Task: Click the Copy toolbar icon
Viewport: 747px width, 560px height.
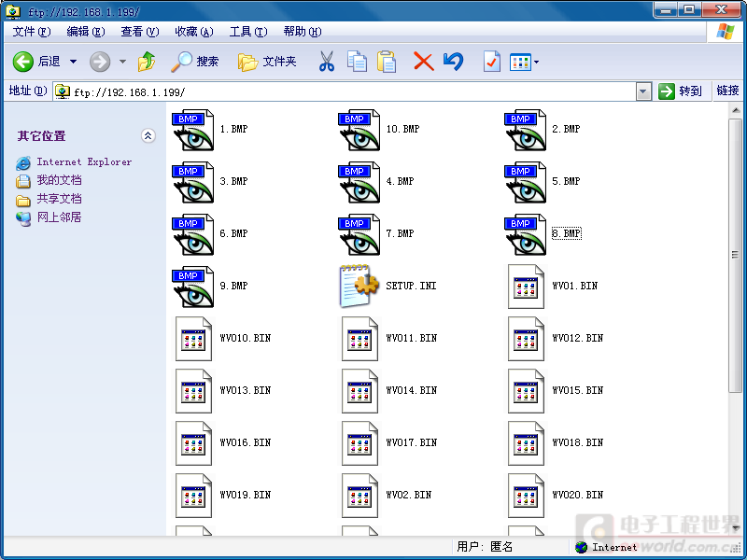Action: [x=357, y=62]
